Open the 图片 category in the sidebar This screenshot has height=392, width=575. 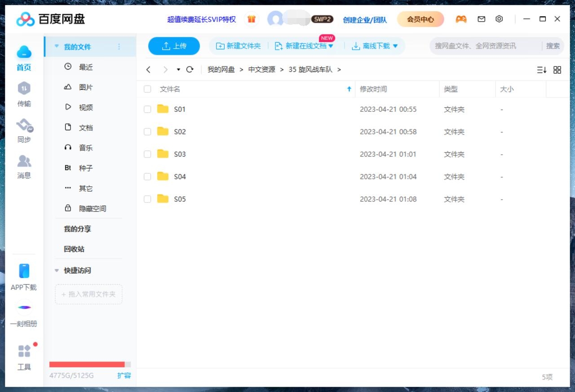pos(85,87)
